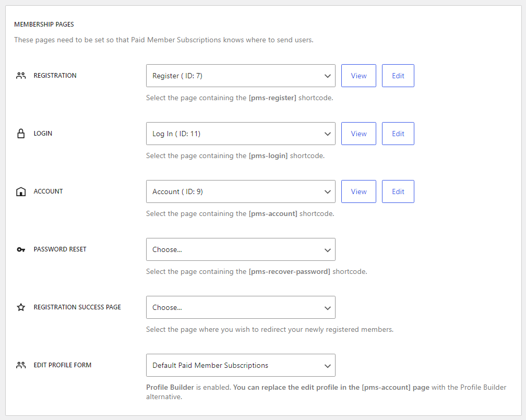This screenshot has height=420, width=526.
Task: Click the [pms-register] shortcode hint text
Action: [x=240, y=98]
